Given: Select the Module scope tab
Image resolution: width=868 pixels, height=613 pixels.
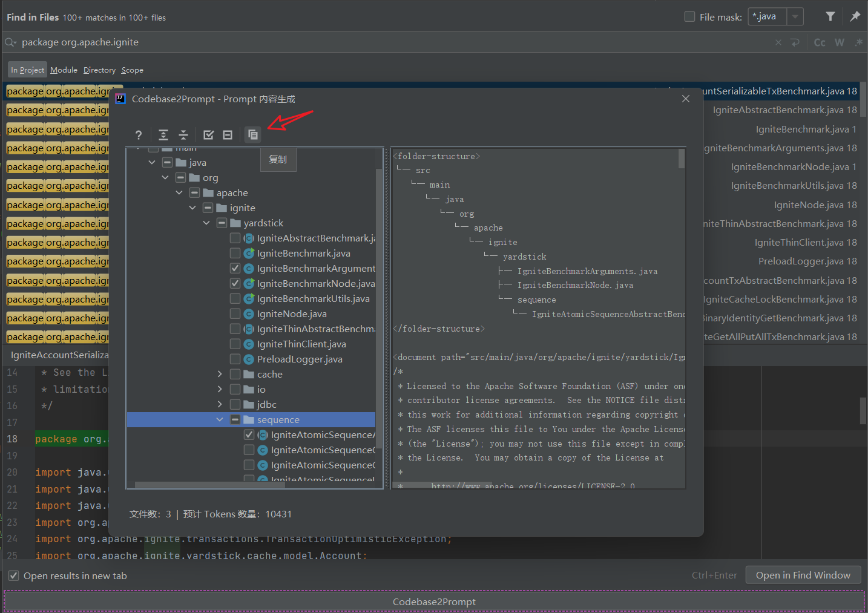Looking at the screenshot, I should [x=64, y=70].
